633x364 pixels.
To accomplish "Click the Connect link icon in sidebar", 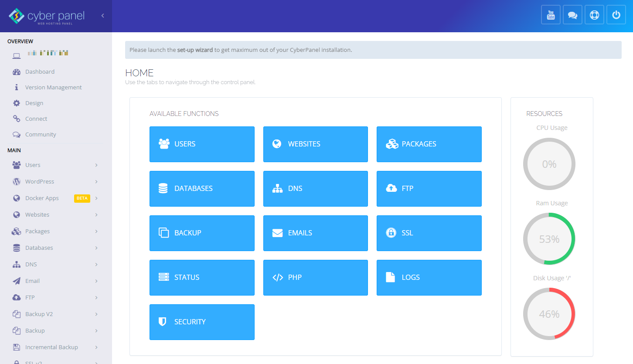I will point(17,119).
